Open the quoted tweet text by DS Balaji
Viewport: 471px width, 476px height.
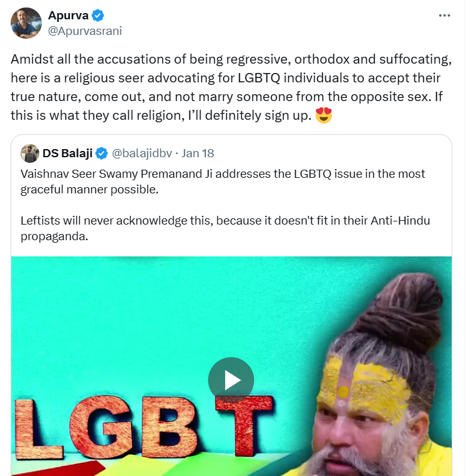(x=225, y=205)
